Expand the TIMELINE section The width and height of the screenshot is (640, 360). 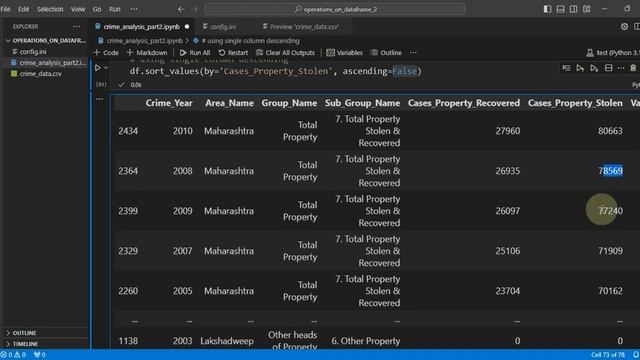click(x=46, y=344)
